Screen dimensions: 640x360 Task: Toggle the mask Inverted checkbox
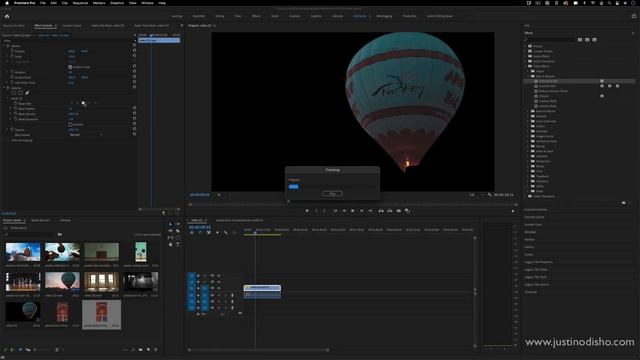70,124
